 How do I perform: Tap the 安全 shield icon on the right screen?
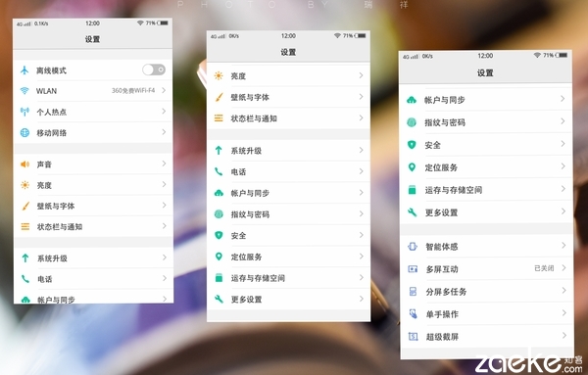coord(412,145)
